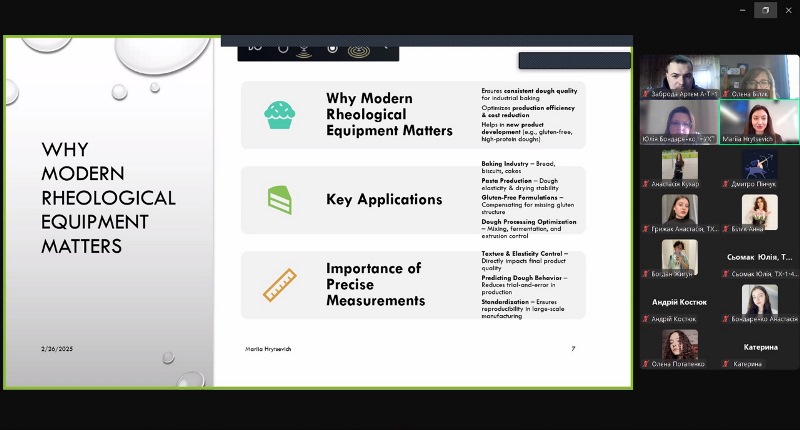Click the 'Texture & Elasticity Control' bullet text
The image size is (800, 430).
(524, 261)
